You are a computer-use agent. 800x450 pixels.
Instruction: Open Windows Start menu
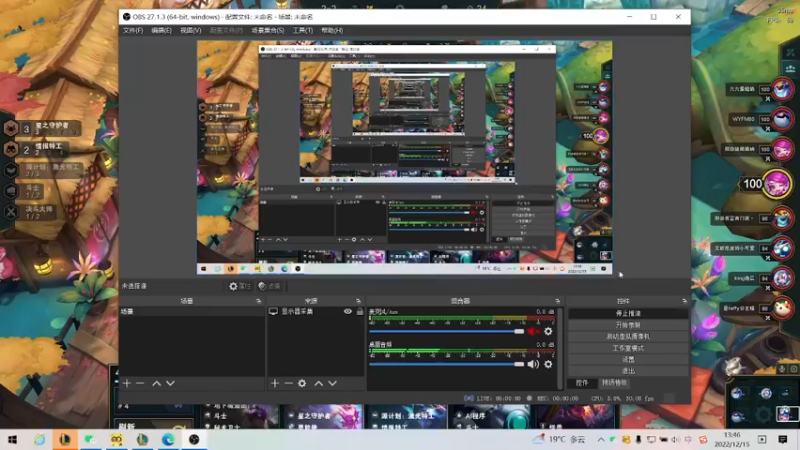point(12,439)
